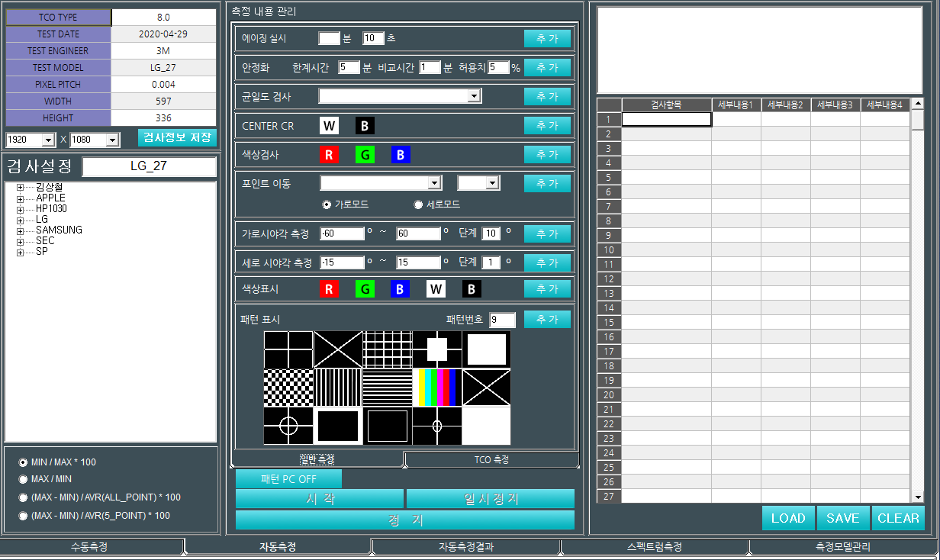940x560 pixels.
Task: Choose the black B swatch in 색상표시 row
Action: click(x=472, y=289)
